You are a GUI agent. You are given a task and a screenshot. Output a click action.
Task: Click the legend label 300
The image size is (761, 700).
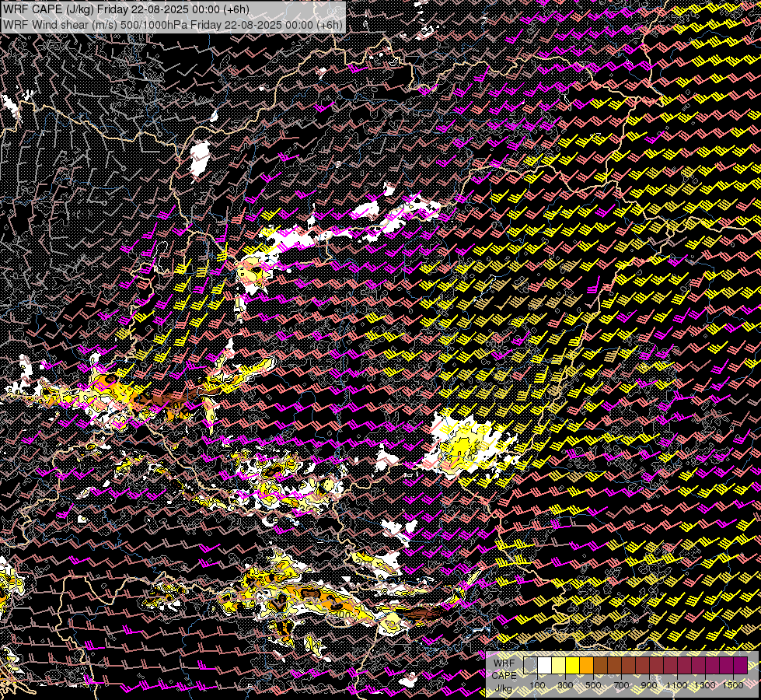click(565, 685)
